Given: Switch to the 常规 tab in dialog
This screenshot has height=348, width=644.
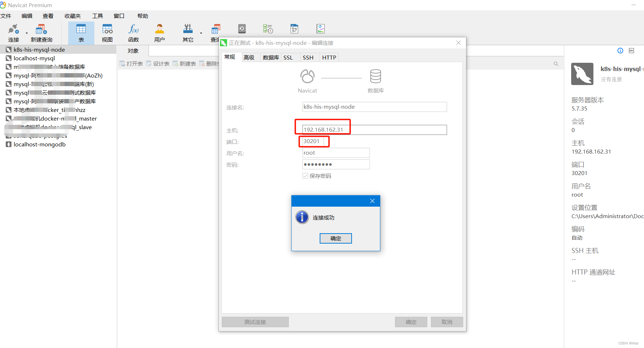Looking at the screenshot, I should point(230,57).
